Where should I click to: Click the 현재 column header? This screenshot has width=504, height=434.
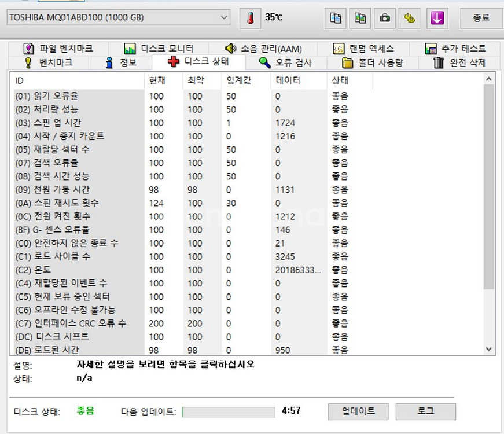pos(164,80)
